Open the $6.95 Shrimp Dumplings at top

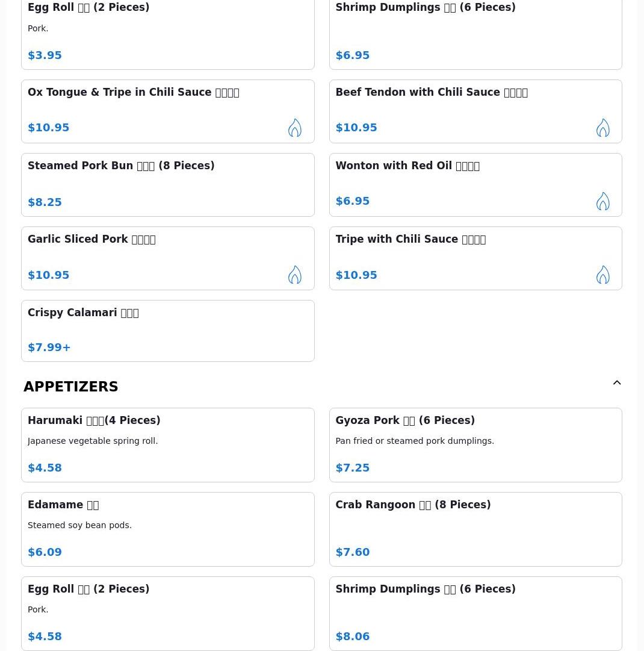[475, 33]
